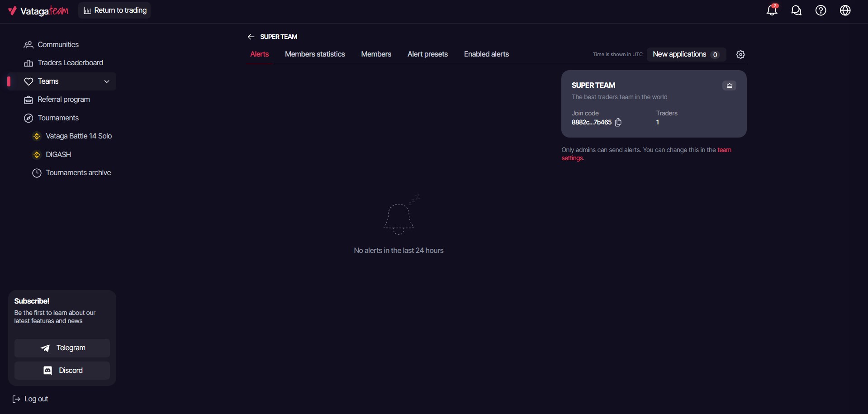
Task: Open the language globe icon
Action: pyautogui.click(x=845, y=10)
